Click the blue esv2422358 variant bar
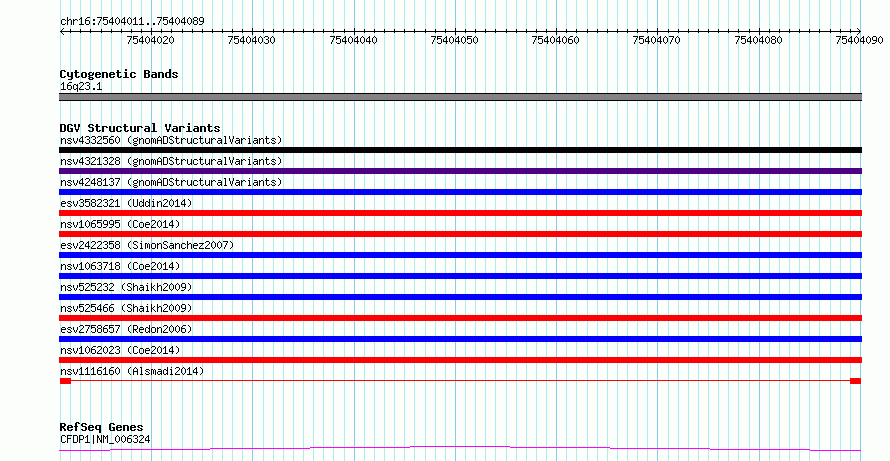This screenshot has height=461, width=890. pyautogui.click(x=460, y=255)
